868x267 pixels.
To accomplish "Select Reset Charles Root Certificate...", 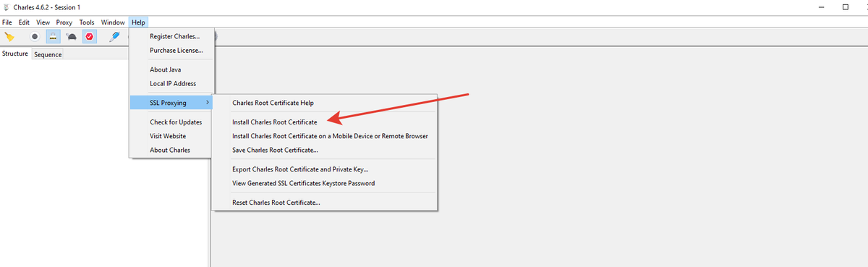I will [325, 203].
